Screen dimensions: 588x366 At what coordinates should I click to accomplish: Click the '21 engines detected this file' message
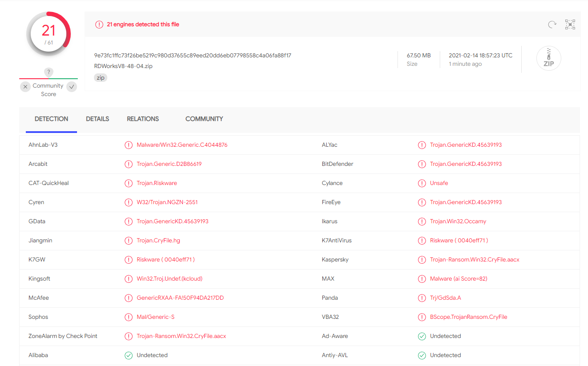point(143,24)
